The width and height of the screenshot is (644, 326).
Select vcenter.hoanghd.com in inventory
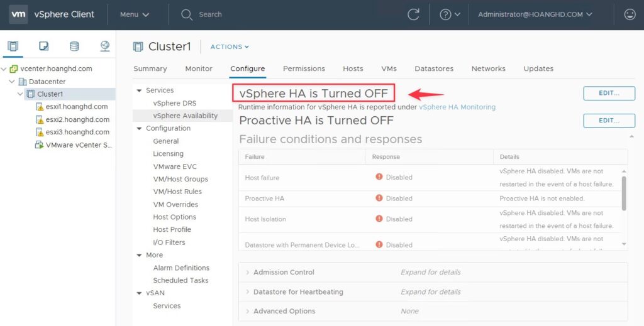(56, 69)
